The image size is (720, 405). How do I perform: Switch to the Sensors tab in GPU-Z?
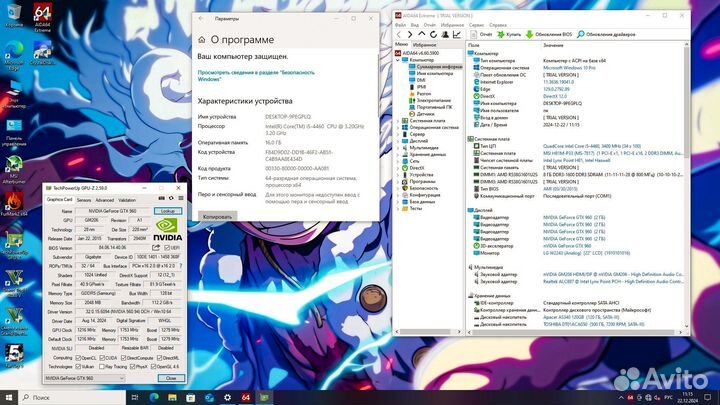[x=82, y=199]
